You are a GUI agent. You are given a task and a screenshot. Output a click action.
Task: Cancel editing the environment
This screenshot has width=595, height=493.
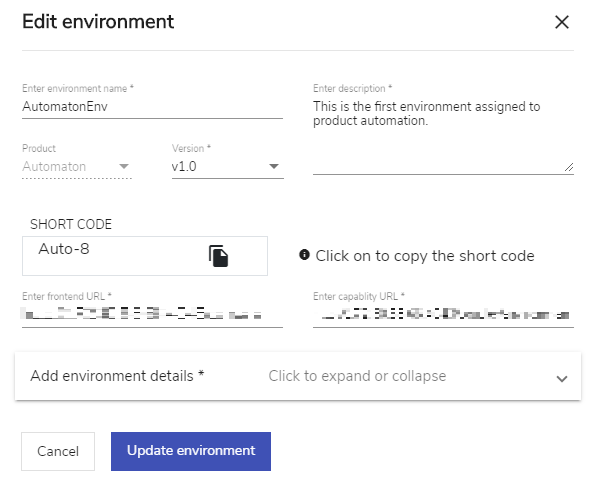(58, 451)
